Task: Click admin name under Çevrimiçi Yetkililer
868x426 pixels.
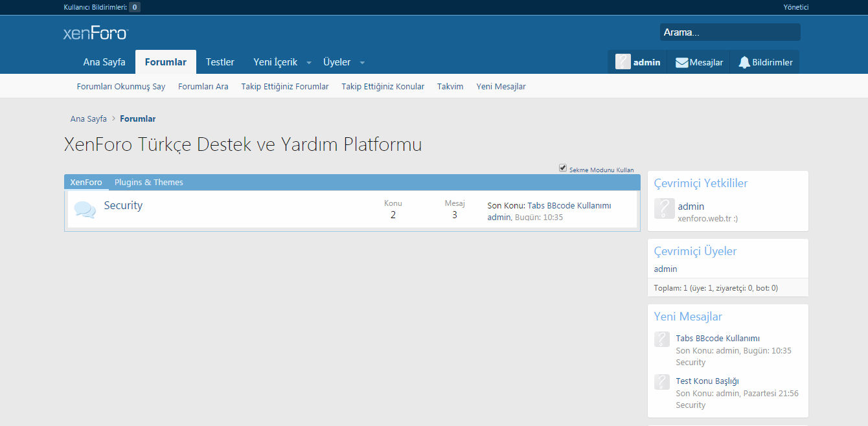Action: click(x=691, y=207)
